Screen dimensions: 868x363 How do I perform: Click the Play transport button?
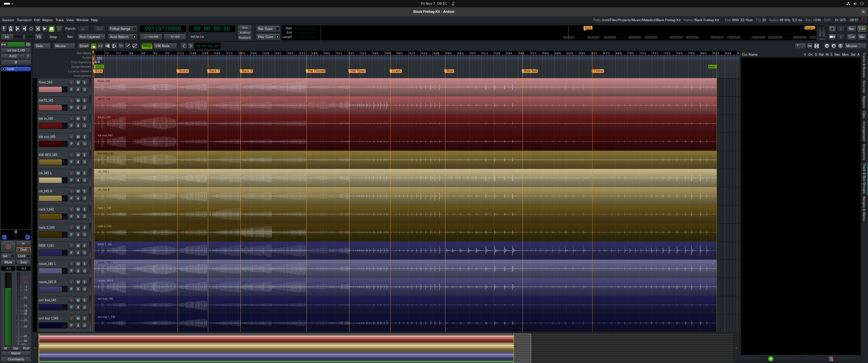(x=44, y=29)
